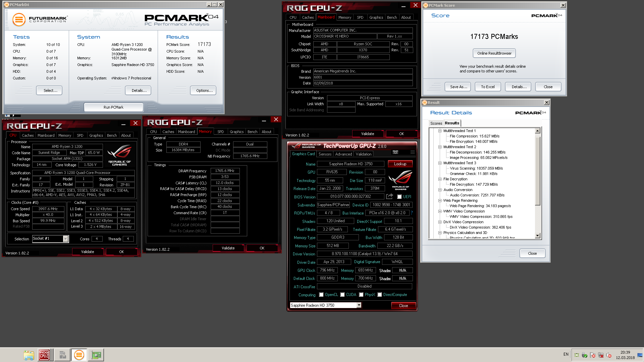
Task: Collapse the WMV Video Compression node
Action: click(x=440, y=211)
